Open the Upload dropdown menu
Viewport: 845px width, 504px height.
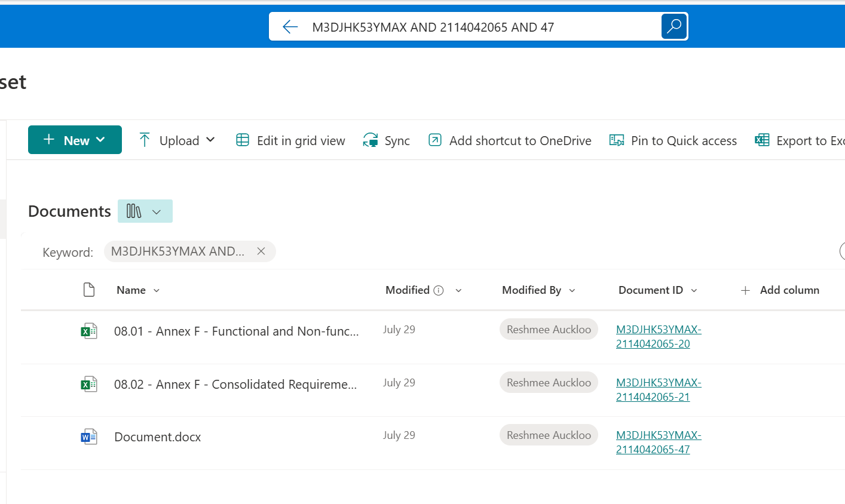click(210, 140)
